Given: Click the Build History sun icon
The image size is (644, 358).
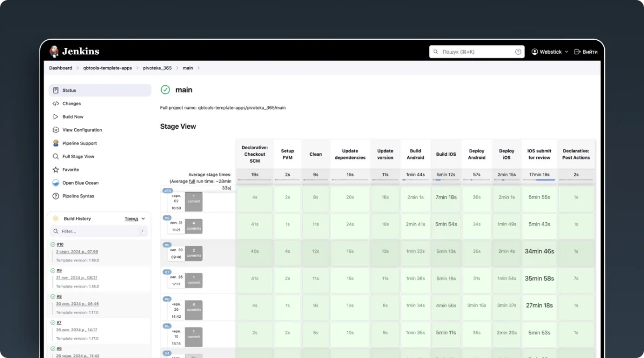Looking at the screenshot, I should point(56,218).
